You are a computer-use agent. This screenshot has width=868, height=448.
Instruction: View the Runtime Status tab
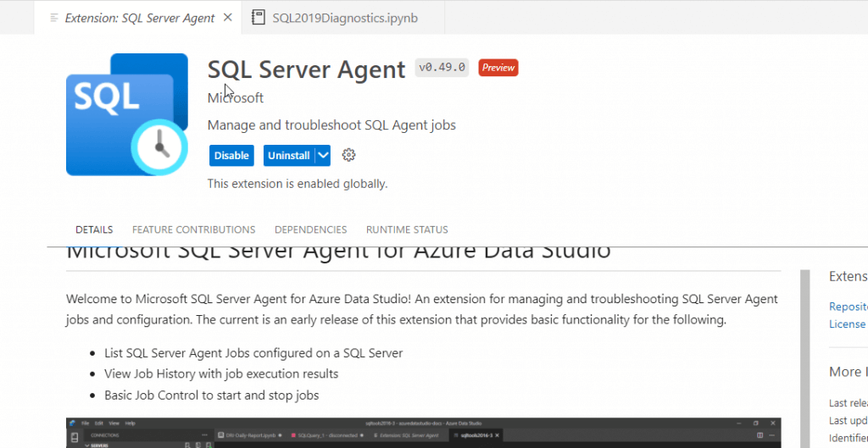click(407, 230)
